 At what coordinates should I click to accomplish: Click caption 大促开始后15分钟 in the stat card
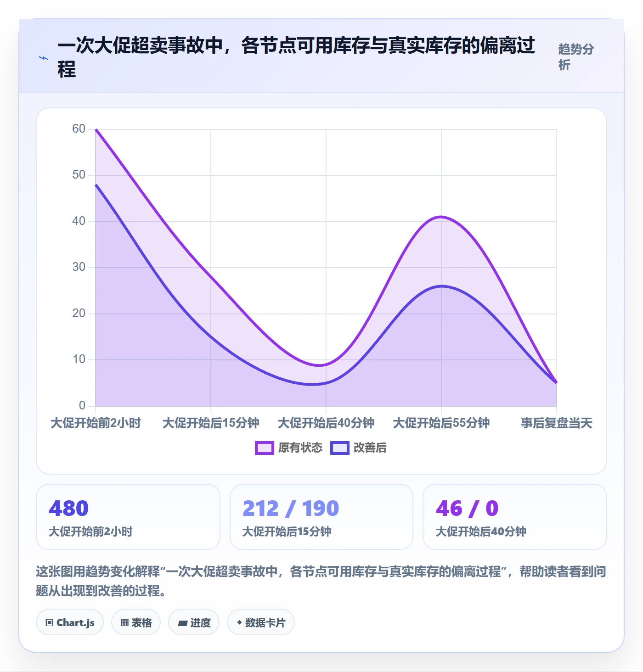[287, 532]
